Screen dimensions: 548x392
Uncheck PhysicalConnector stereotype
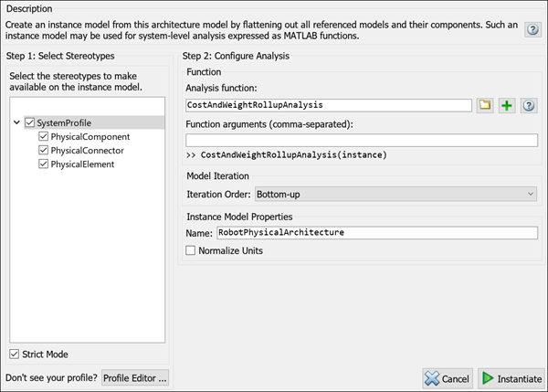click(44, 150)
